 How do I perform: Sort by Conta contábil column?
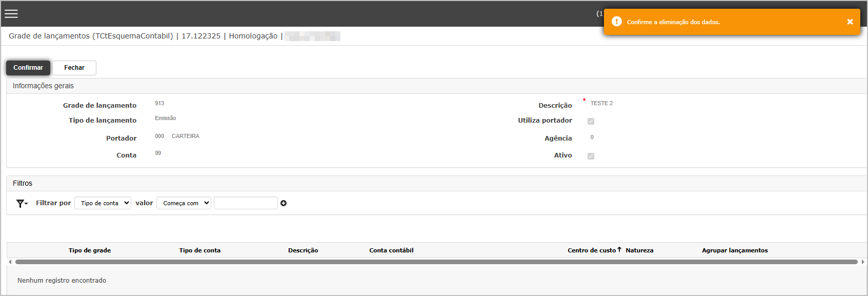click(391, 250)
